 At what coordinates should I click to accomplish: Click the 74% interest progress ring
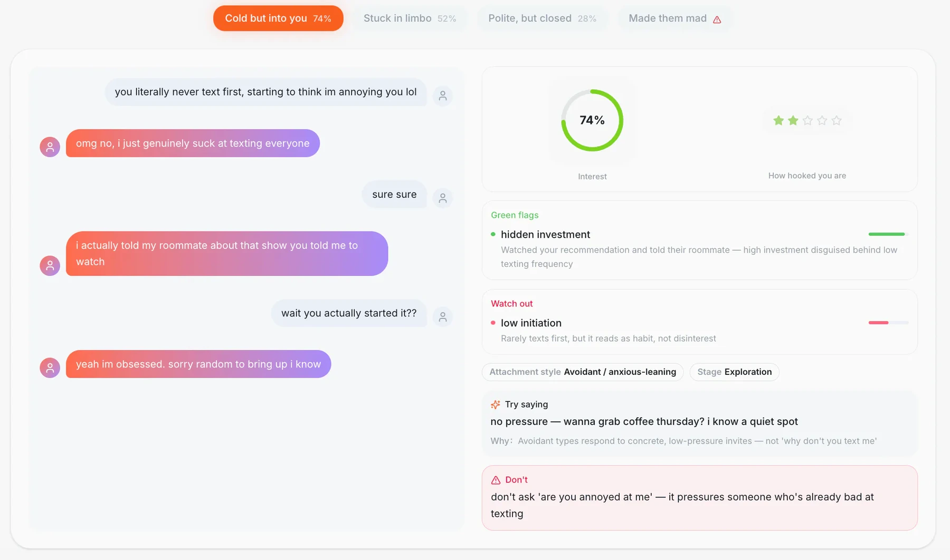592,120
